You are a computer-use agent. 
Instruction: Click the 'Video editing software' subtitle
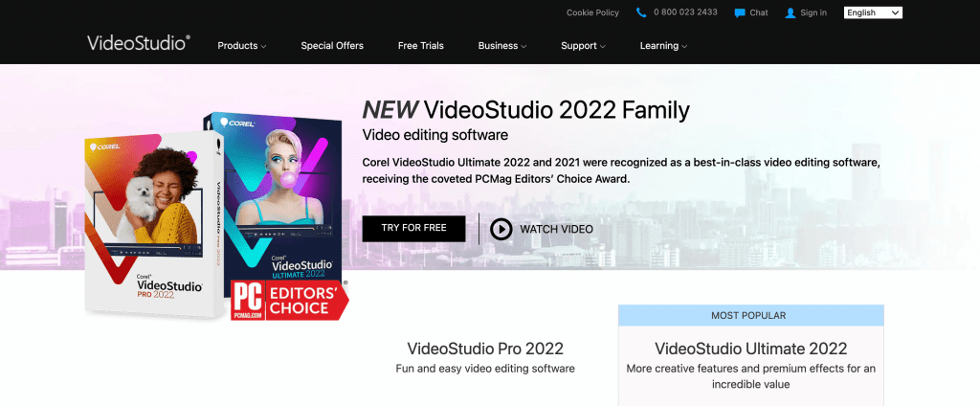pyautogui.click(x=435, y=134)
